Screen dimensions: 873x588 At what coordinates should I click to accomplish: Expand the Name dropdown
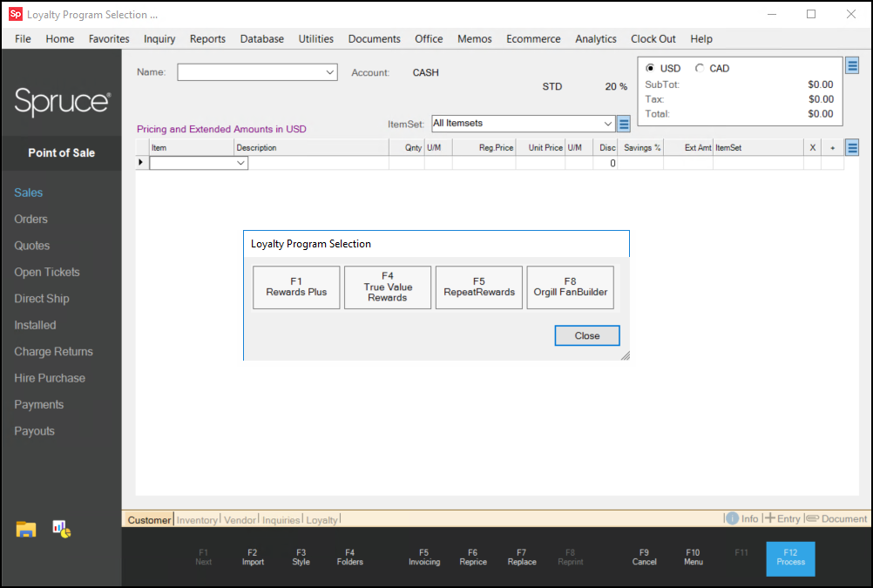coord(329,72)
